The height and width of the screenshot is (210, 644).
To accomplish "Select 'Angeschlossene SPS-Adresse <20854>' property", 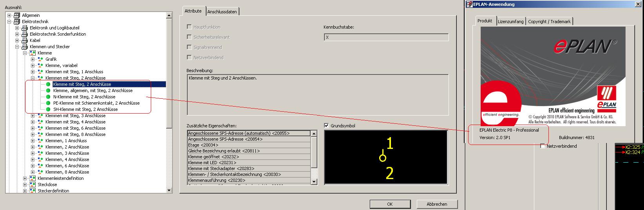I will (249, 139).
